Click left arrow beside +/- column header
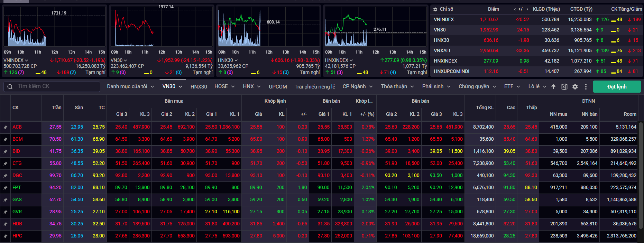 [x=515, y=9]
